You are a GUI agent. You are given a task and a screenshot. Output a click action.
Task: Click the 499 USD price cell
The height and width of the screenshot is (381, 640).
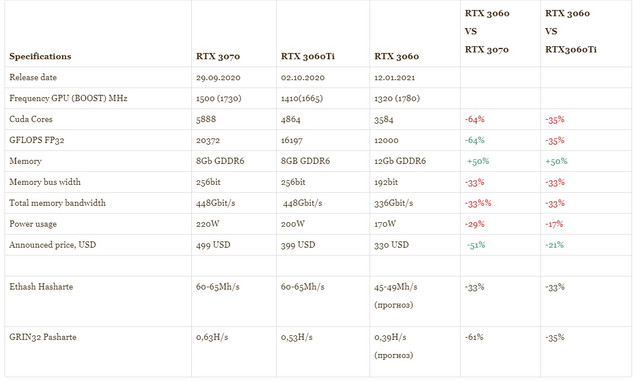[213, 245]
